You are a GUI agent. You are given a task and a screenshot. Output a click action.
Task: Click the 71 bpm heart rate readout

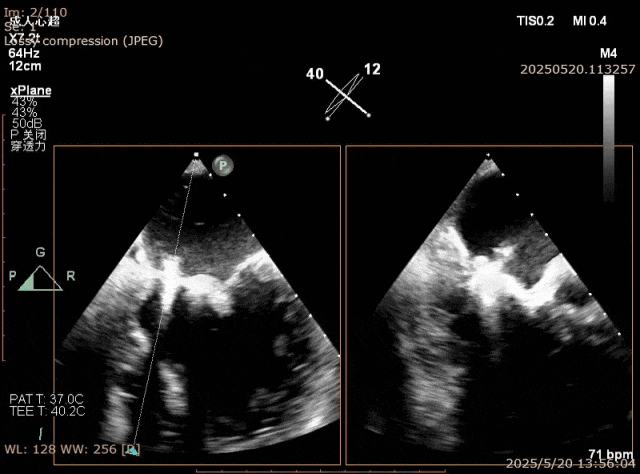[x=611, y=453]
